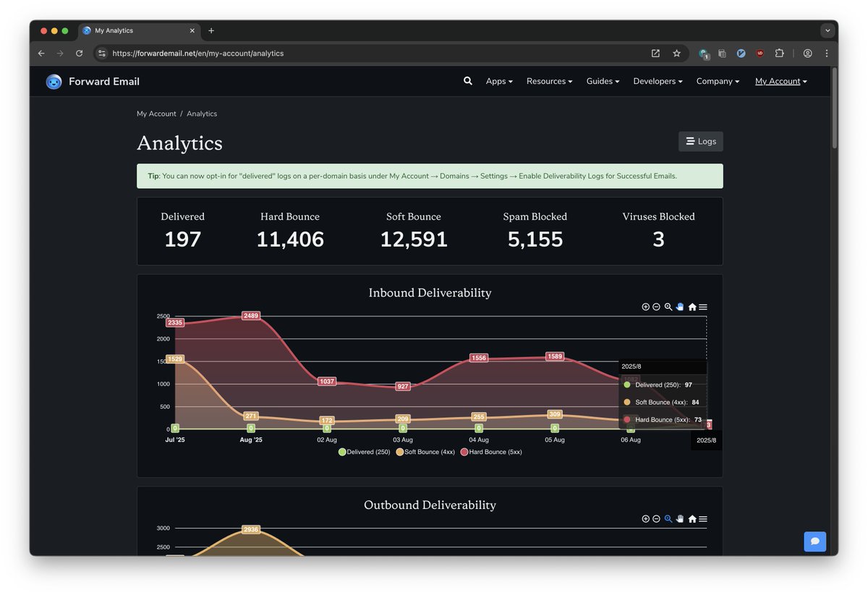Open the Logs button
The height and width of the screenshot is (595, 868).
click(x=701, y=142)
